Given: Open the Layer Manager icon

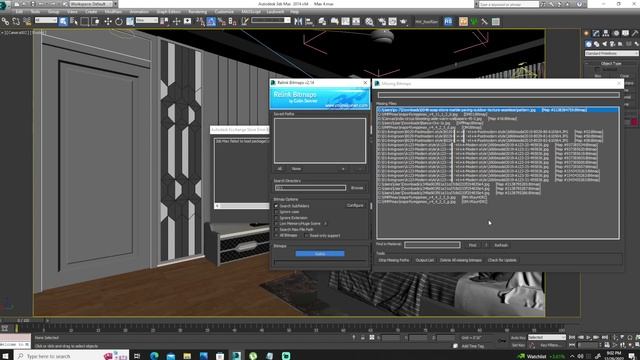Looking at the screenshot, I should click(322, 22).
